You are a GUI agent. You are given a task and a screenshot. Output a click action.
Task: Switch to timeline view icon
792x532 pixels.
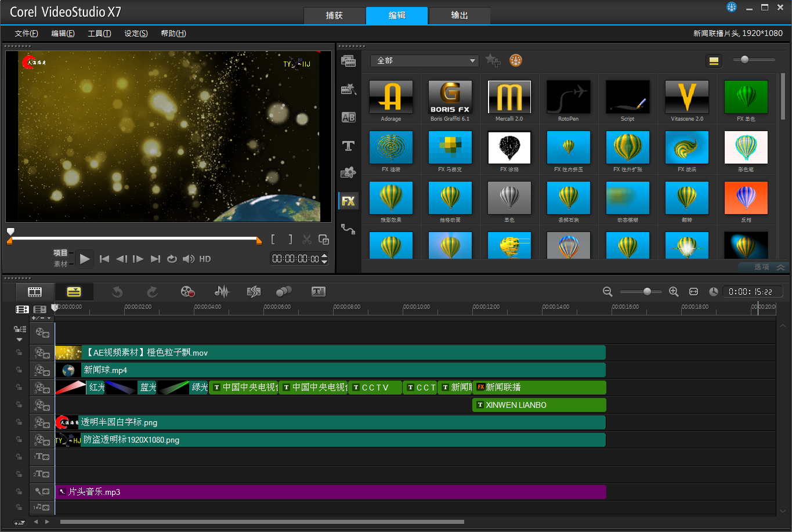(74, 292)
